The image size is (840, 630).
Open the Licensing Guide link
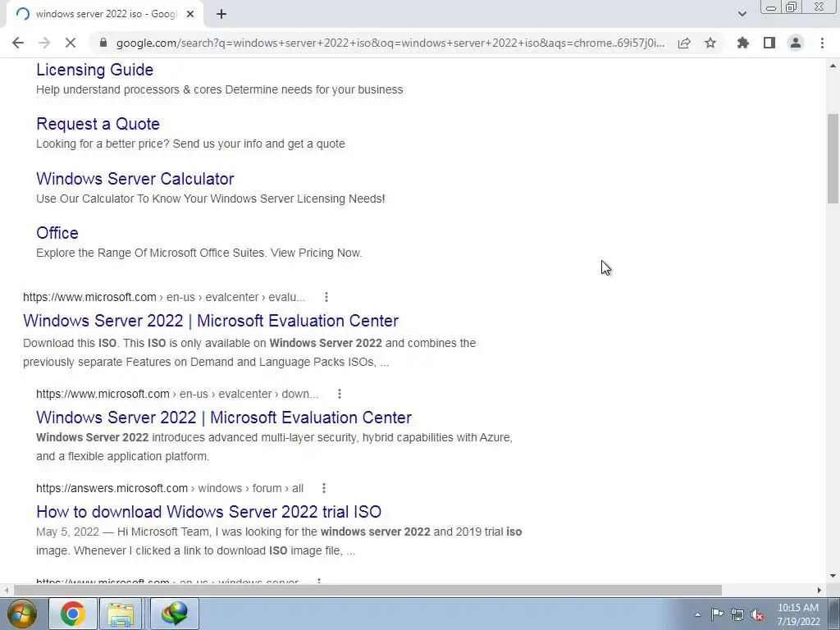click(95, 70)
